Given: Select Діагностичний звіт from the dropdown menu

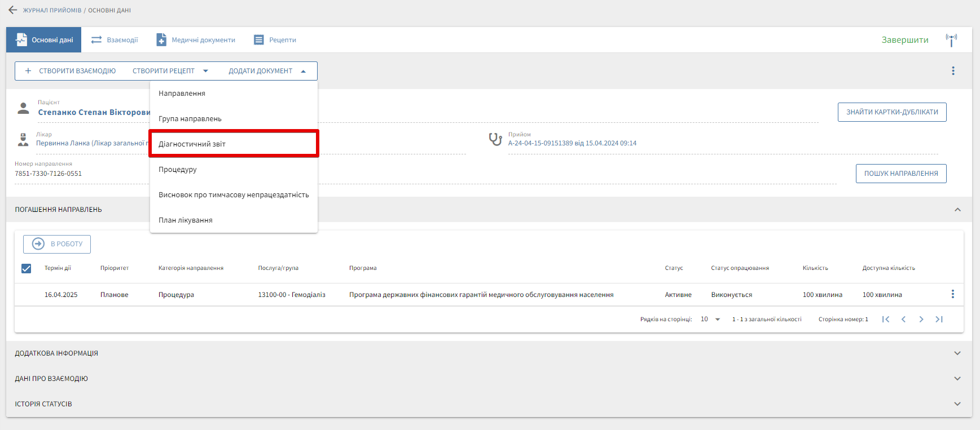Looking at the screenshot, I should coord(234,144).
